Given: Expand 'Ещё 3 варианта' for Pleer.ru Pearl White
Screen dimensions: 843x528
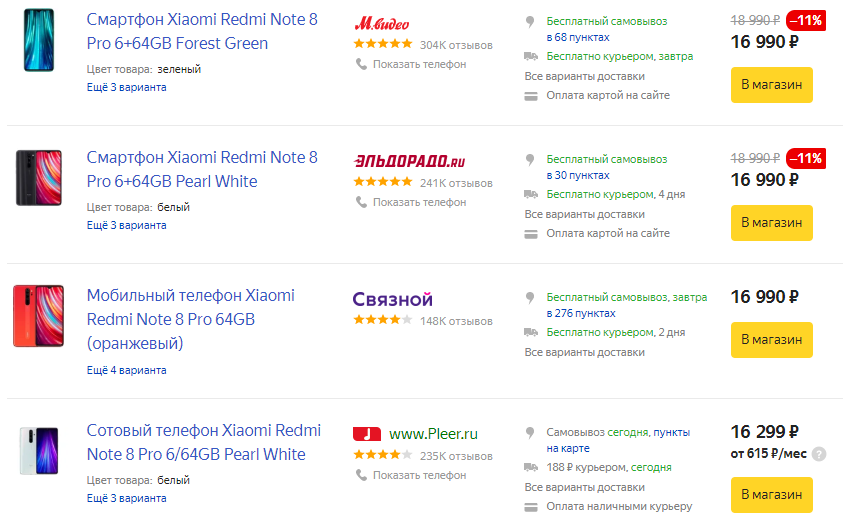Looking at the screenshot, I should point(126,498).
